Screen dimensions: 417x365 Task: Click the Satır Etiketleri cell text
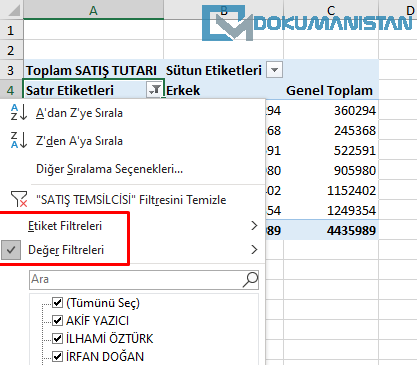[70, 90]
